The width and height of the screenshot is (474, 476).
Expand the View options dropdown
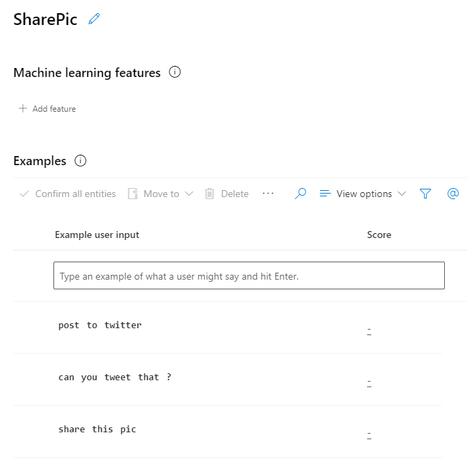[x=362, y=194]
